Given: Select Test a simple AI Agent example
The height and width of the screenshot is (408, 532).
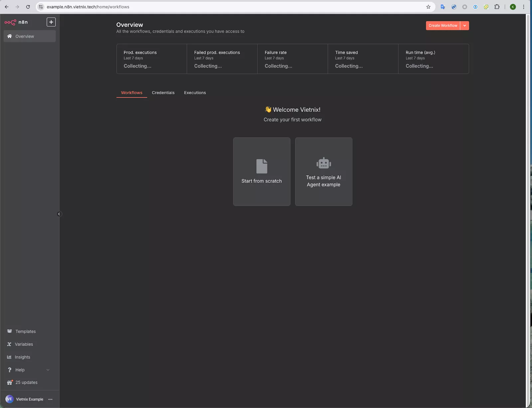Looking at the screenshot, I should coord(324,172).
